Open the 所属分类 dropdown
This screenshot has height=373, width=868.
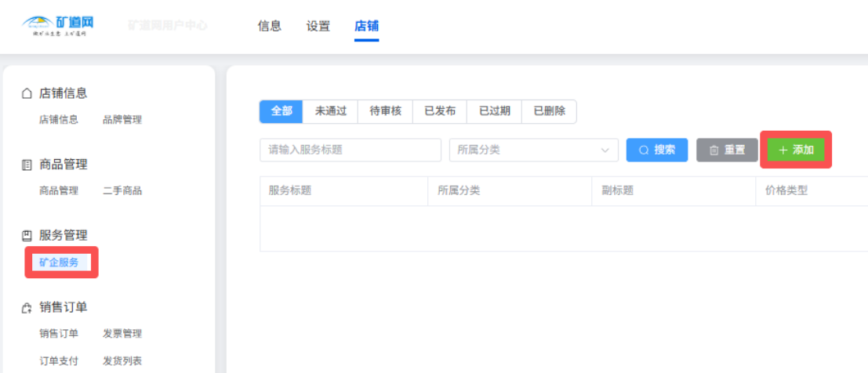[x=533, y=150]
